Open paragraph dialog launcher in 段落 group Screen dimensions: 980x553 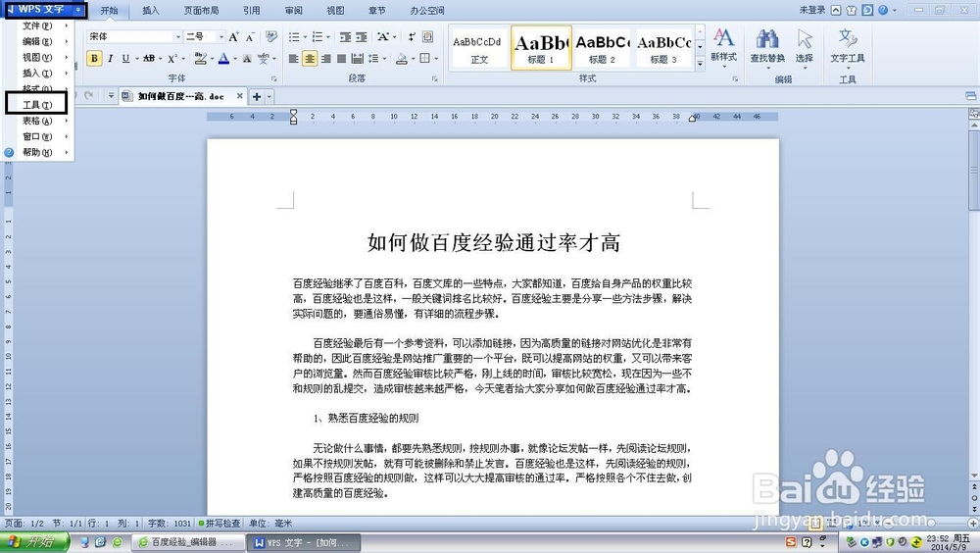434,78
